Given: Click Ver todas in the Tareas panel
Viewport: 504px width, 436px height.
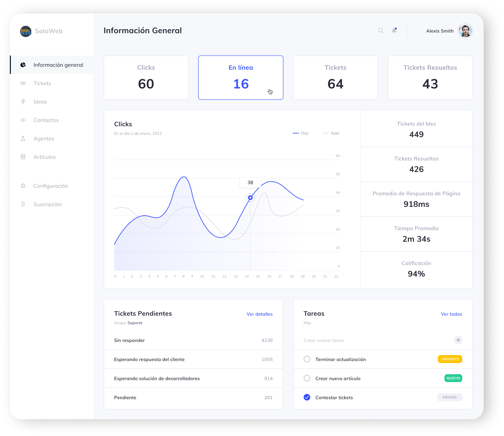Looking at the screenshot, I should (x=451, y=314).
